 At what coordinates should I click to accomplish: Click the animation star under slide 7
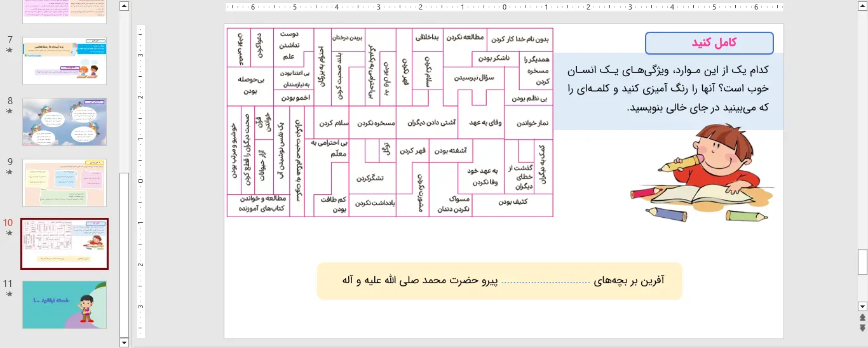10,50
